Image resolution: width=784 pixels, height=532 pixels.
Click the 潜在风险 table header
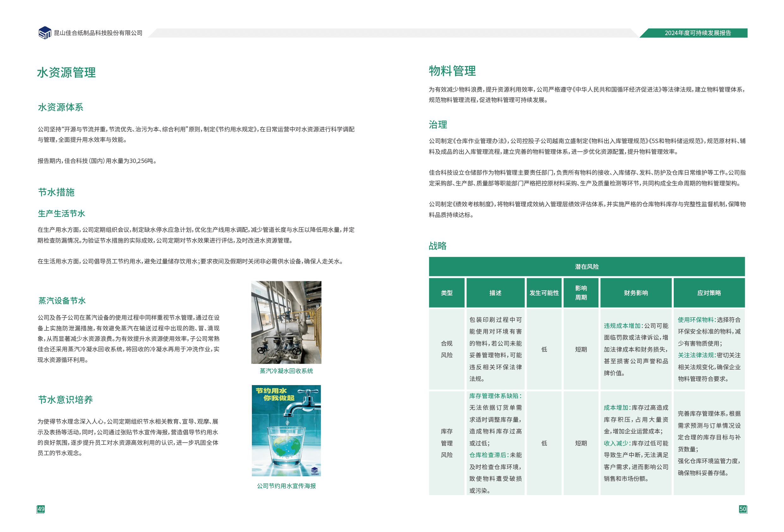(x=586, y=267)
